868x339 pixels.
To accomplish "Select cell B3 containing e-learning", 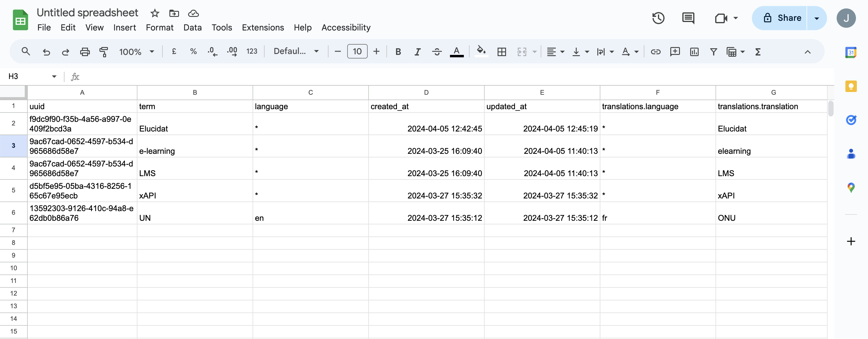I will [194, 146].
